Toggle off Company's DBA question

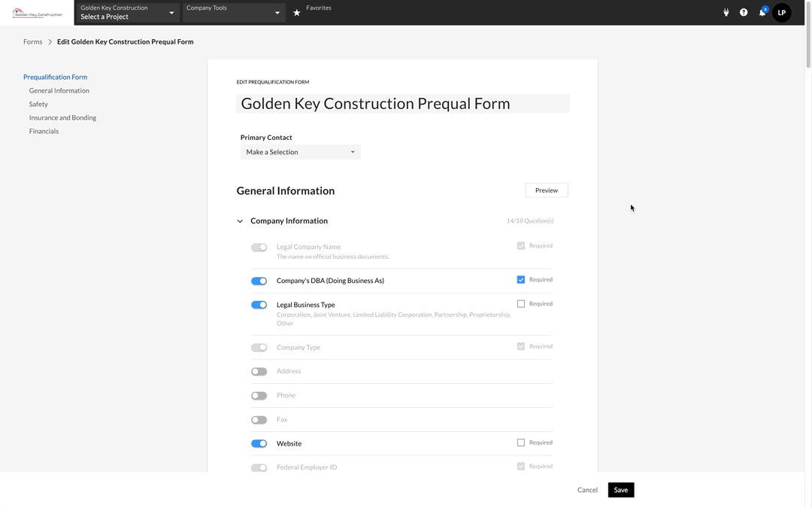point(259,281)
